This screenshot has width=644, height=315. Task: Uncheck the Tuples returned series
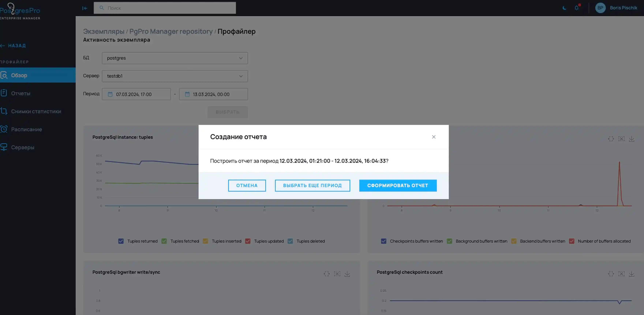[121, 241]
